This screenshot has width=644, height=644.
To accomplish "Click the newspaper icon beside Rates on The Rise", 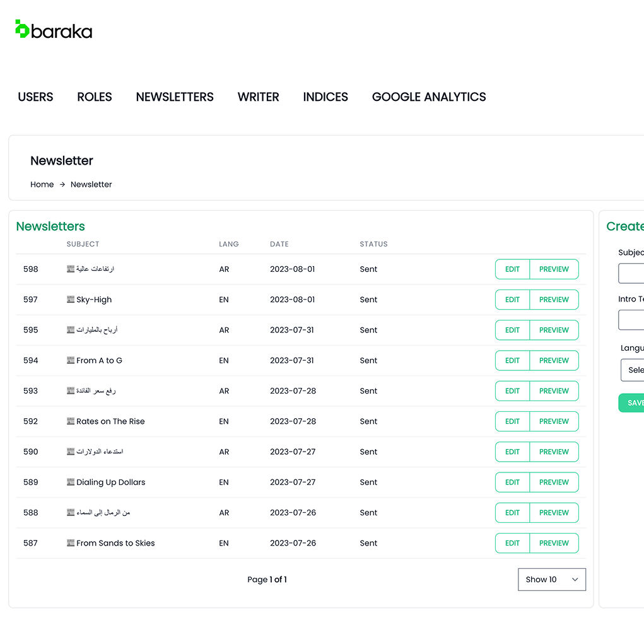I will pos(71,421).
